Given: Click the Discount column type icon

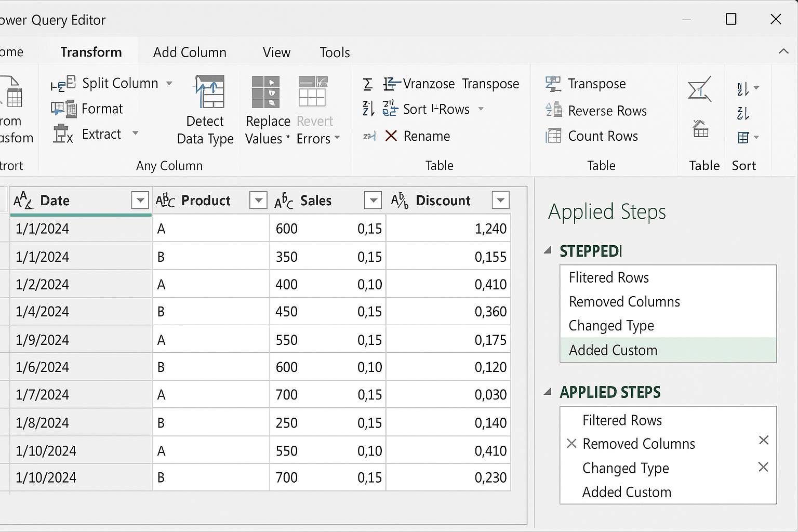Looking at the screenshot, I should tap(400, 201).
